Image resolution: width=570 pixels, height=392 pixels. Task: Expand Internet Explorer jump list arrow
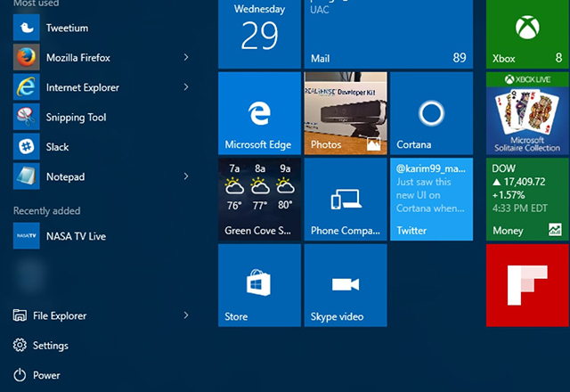(x=186, y=87)
